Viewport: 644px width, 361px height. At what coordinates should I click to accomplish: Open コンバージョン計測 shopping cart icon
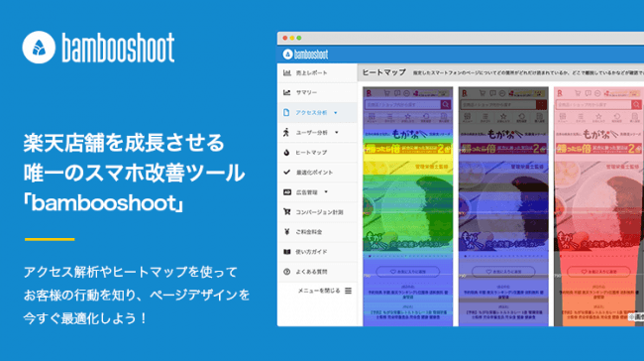pos(286,212)
